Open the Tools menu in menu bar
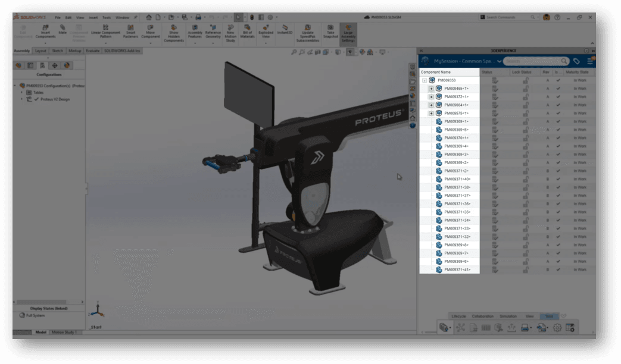The height and width of the screenshot is (364, 621). [106, 18]
